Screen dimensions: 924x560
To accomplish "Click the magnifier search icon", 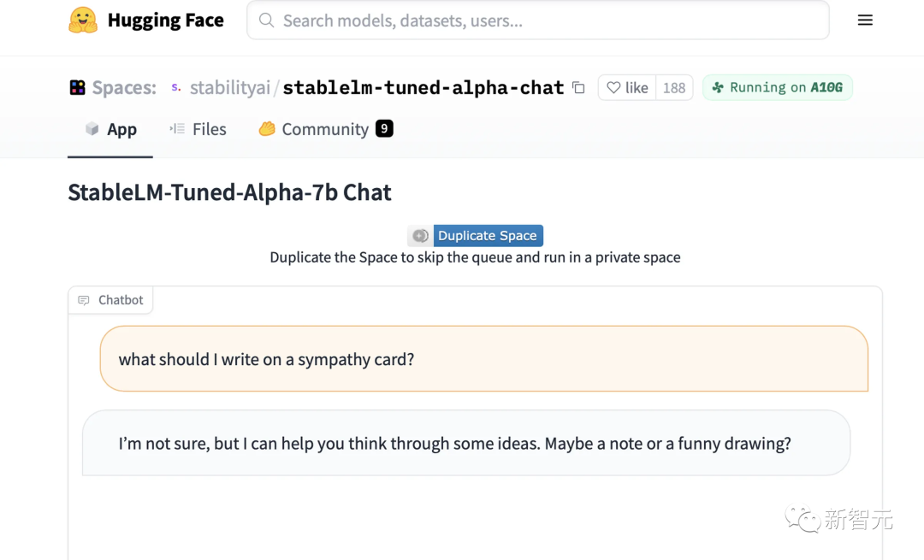I will tap(267, 21).
